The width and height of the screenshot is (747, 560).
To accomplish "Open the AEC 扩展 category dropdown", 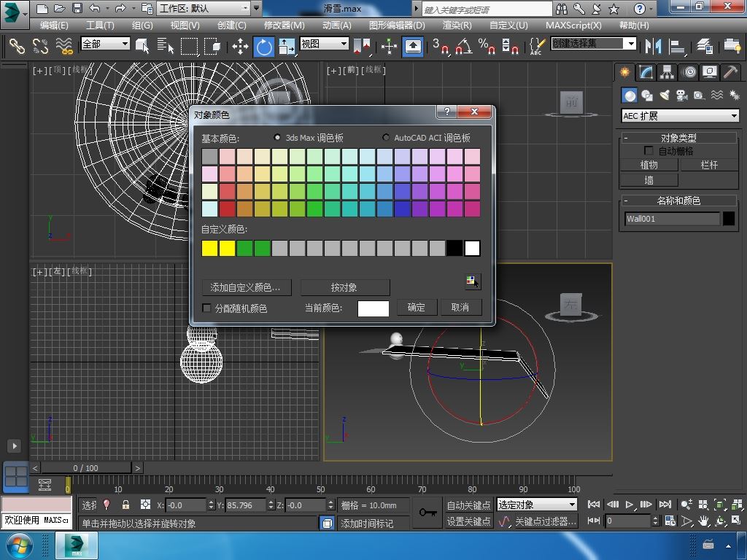I will (681, 116).
